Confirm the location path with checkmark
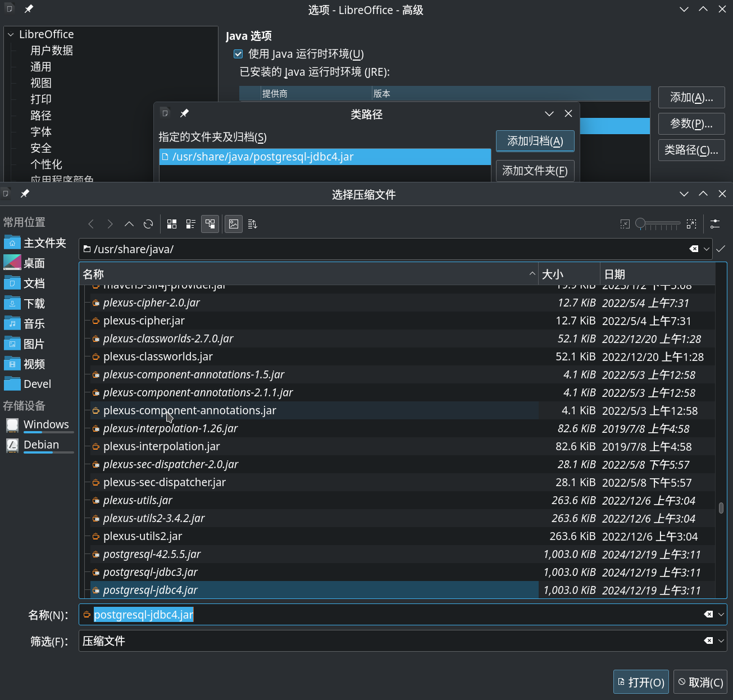 [x=721, y=249]
